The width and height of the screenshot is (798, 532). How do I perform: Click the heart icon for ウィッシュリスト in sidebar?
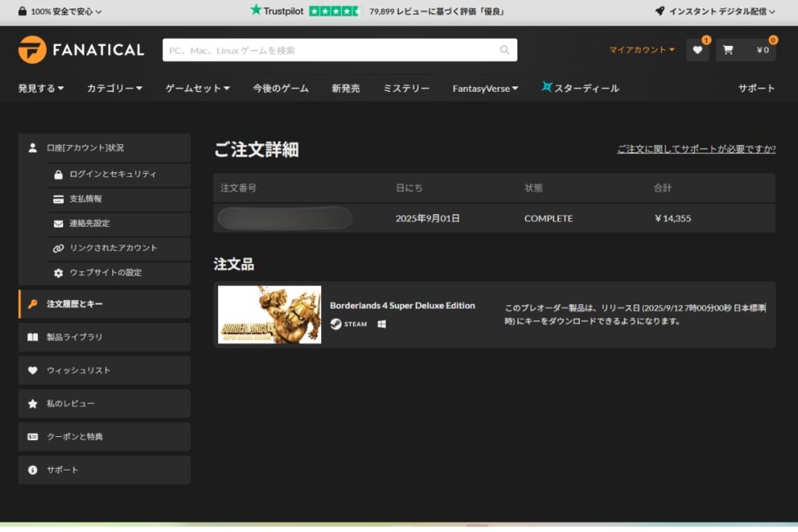point(33,370)
